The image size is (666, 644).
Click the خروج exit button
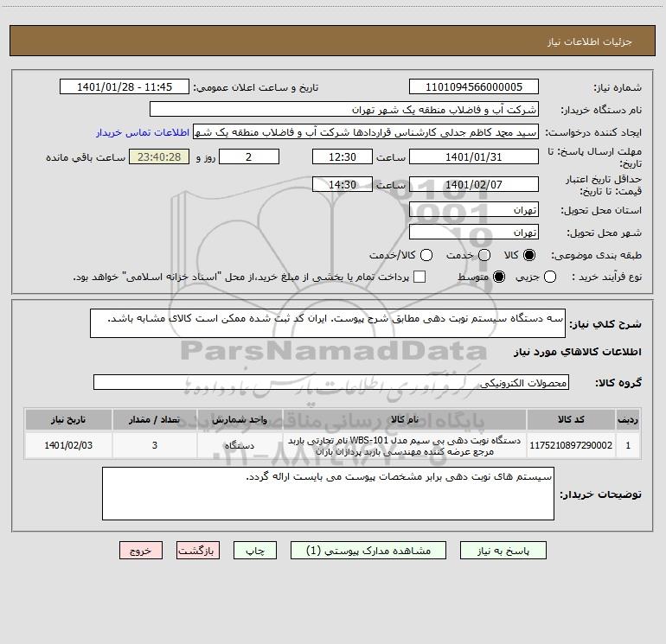(x=141, y=551)
